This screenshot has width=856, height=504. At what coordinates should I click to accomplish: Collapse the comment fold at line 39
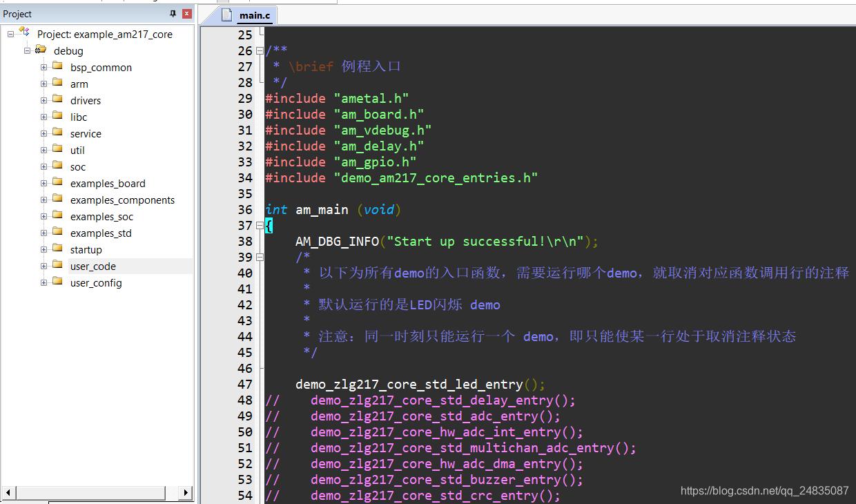coord(260,257)
